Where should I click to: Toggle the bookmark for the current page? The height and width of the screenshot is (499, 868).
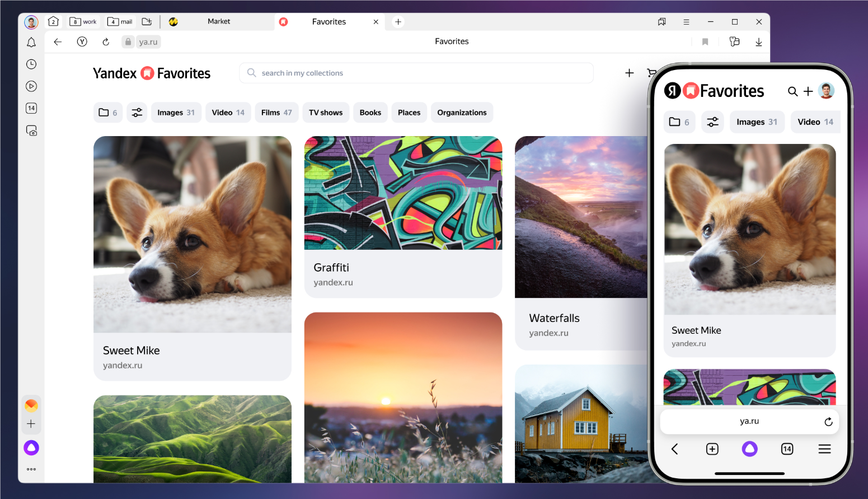[x=705, y=41]
